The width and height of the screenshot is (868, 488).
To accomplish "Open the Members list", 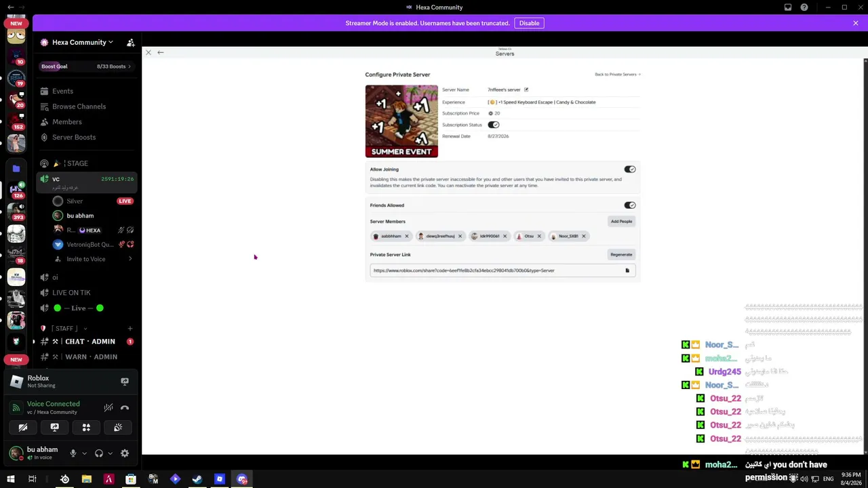I will (87, 122).
